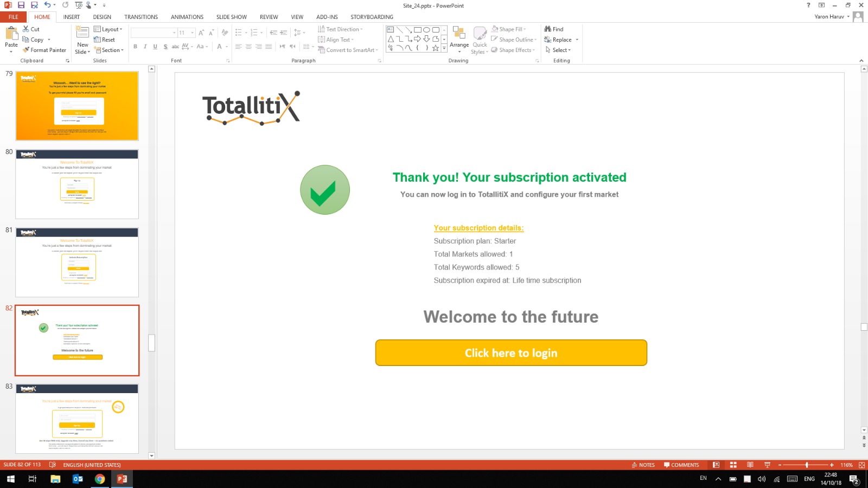Click the Replace button
868x488 pixels.
561,40
